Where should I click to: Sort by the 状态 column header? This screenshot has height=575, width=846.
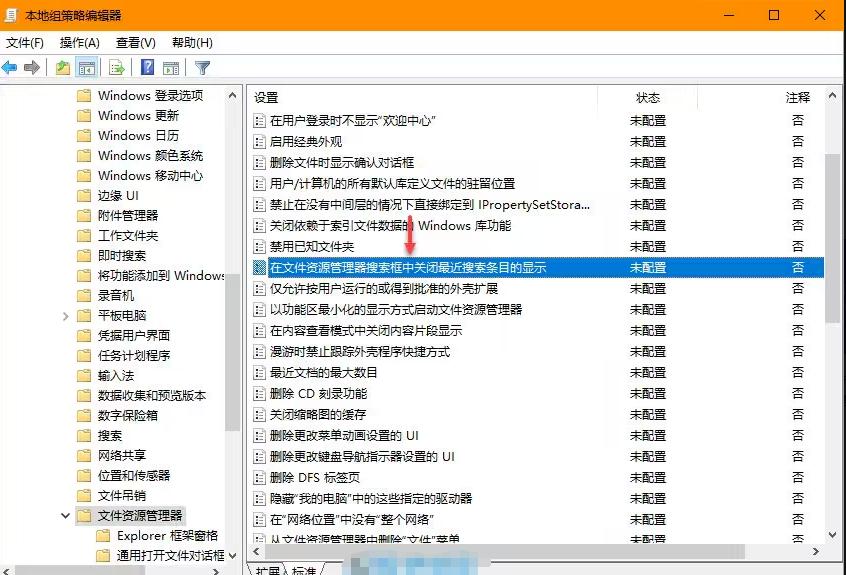647,98
